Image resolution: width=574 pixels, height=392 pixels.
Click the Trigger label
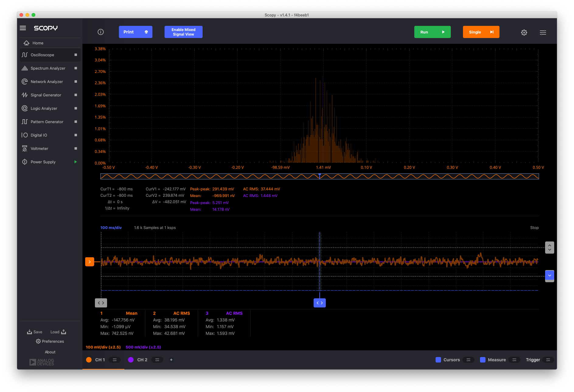pos(533,360)
